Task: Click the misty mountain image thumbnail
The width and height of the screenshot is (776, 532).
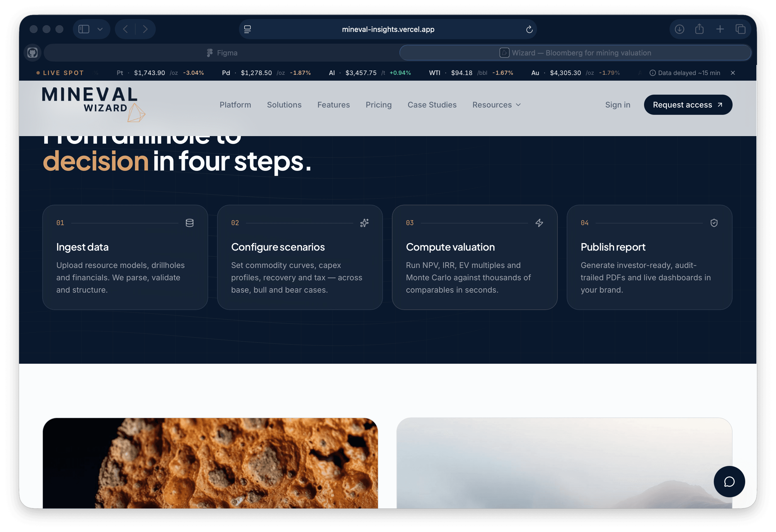Action: [x=564, y=463]
